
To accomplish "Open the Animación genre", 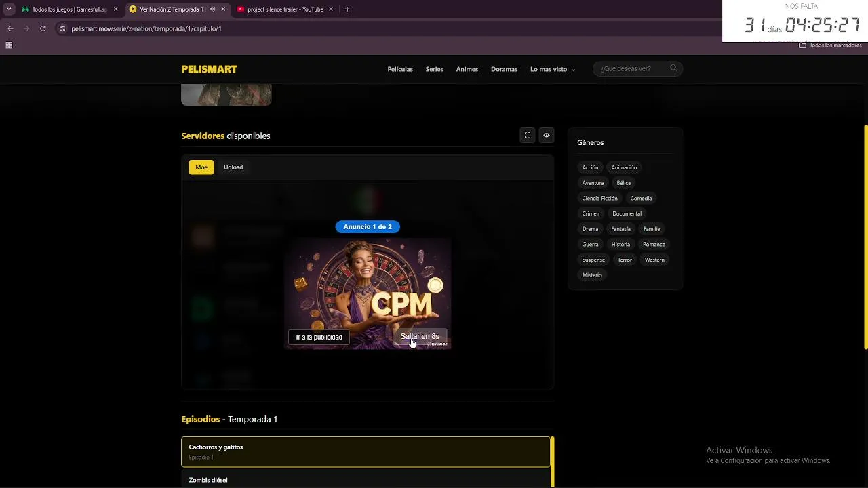I will [x=624, y=167].
